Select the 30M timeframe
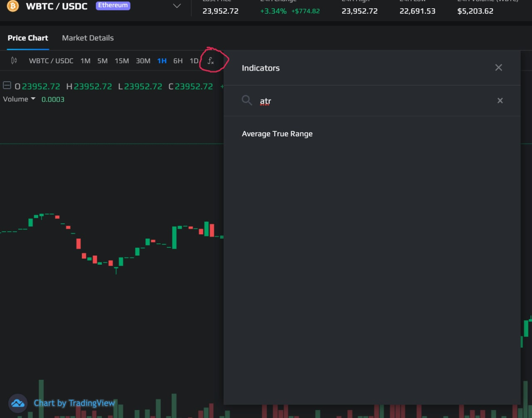Screen dimensions: 532x418 (143, 61)
